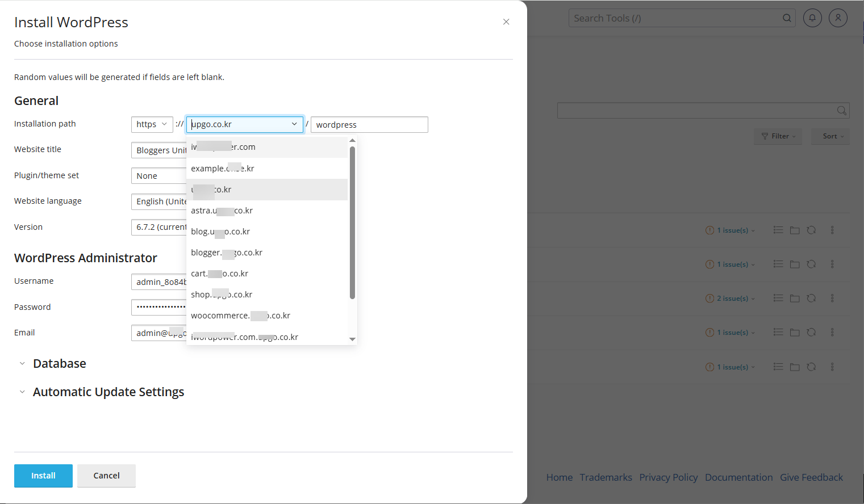Click the Website title field

tap(159, 150)
